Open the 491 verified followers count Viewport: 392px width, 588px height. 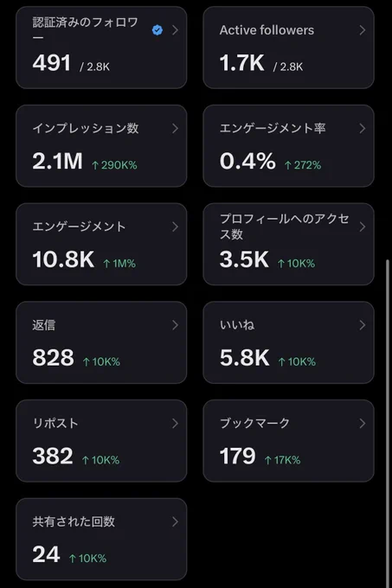click(x=51, y=62)
